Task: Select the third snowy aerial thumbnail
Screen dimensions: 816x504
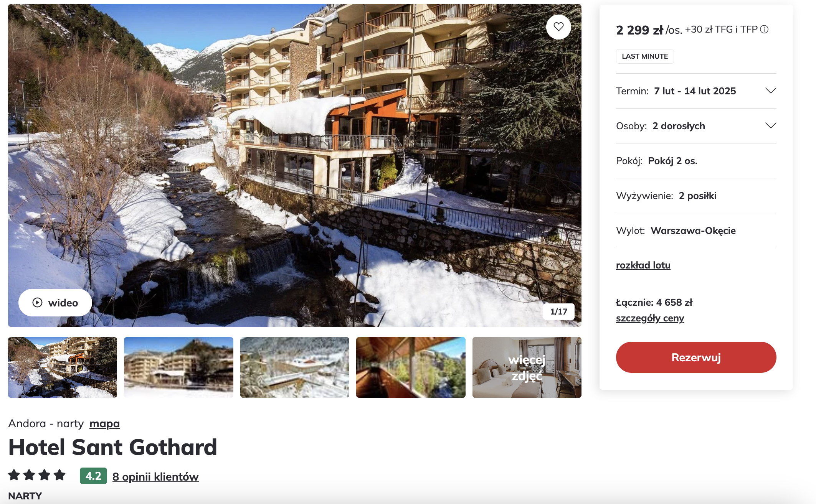Action: click(x=295, y=367)
